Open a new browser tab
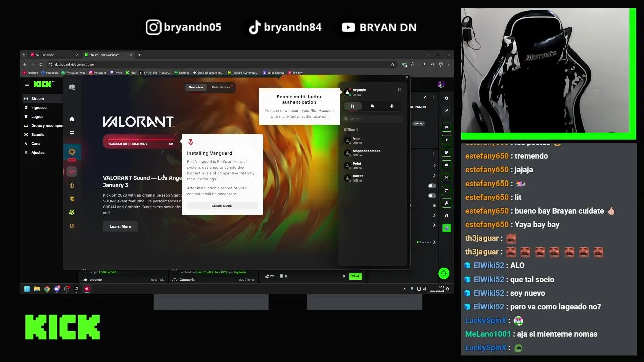This screenshot has height=362, width=644. point(139,55)
